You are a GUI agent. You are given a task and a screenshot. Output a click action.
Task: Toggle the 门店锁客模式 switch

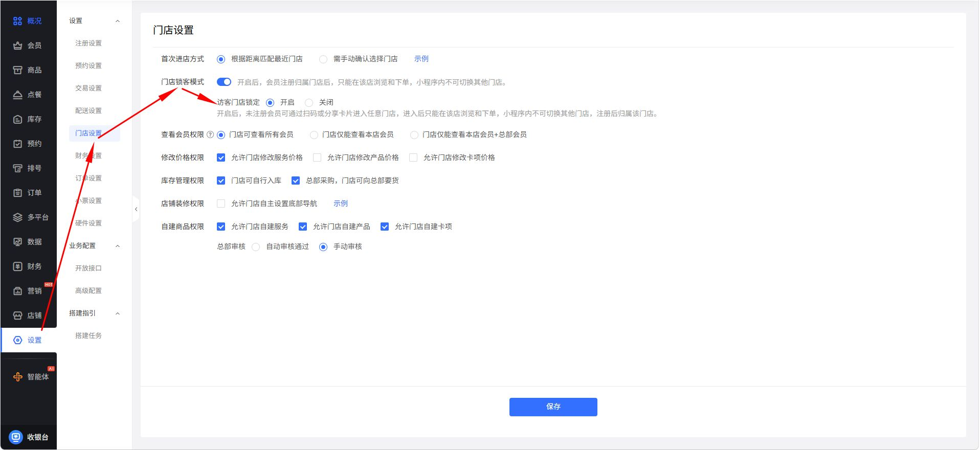[x=224, y=82]
